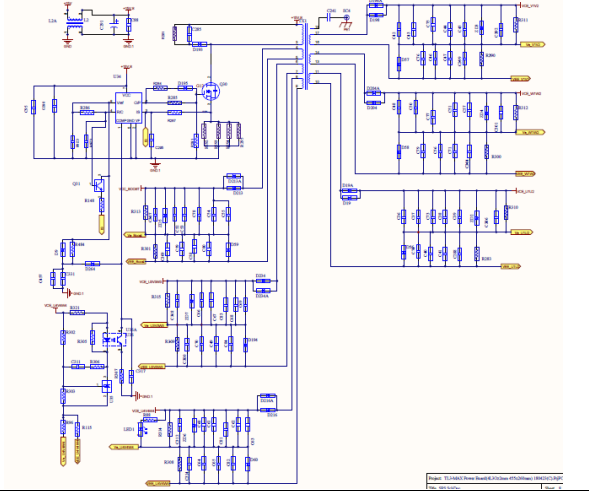Click VCC net label at top right corner
Screen dimensions: 589x493
tap(530, 6)
